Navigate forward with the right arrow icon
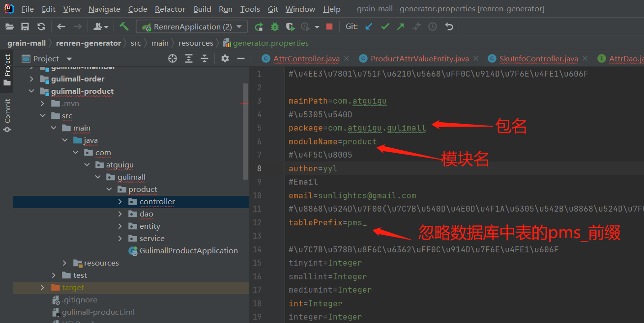The width and height of the screenshot is (644, 323). tap(78, 27)
